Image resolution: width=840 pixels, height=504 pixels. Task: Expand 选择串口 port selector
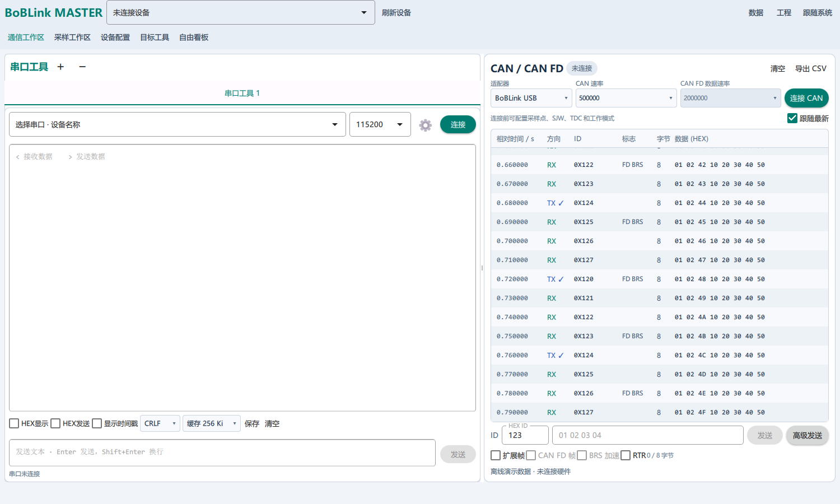(178, 124)
